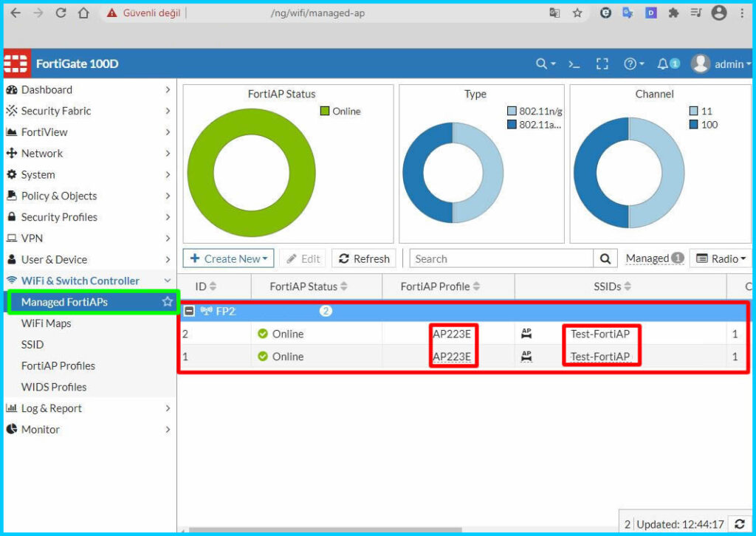Image resolution: width=756 pixels, height=536 pixels.
Task: Sort by FortiAP Profile column
Action: [x=440, y=286]
